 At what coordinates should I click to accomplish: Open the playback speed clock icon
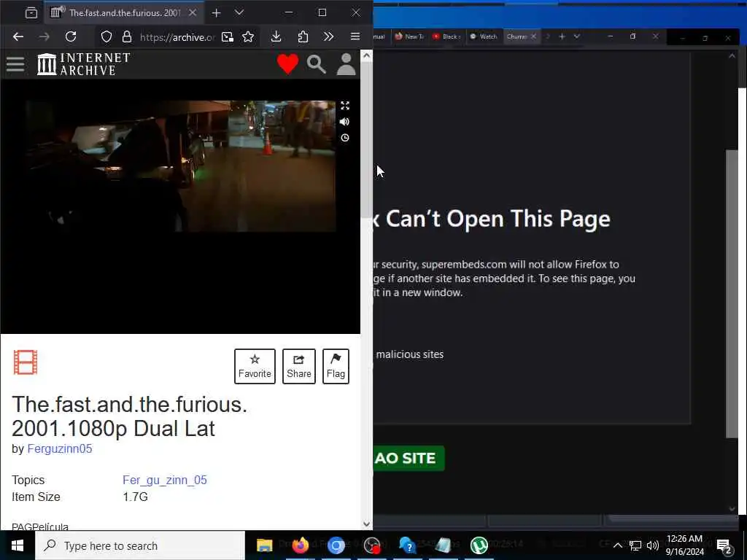tap(345, 138)
